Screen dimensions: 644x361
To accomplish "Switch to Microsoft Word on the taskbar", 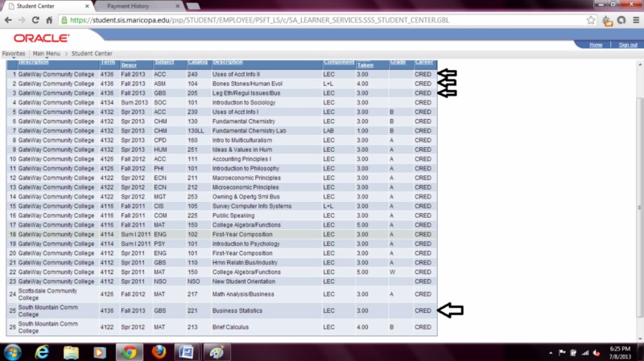I will tap(187, 352).
